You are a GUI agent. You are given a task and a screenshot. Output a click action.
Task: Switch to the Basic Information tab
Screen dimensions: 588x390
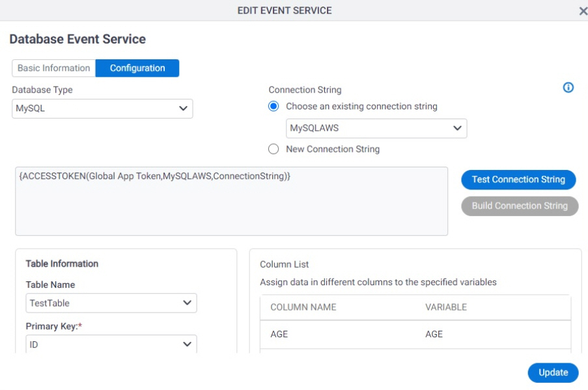click(53, 68)
